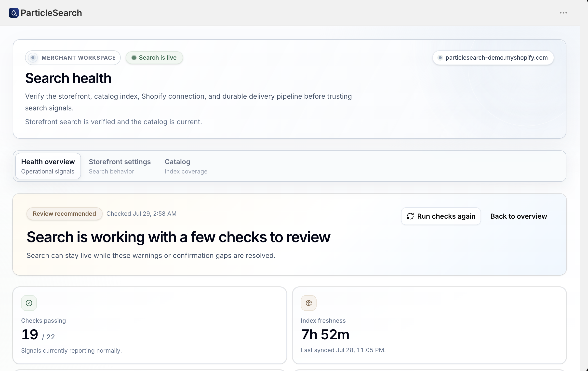
Task: Click the Search is live status pill
Action: point(154,58)
